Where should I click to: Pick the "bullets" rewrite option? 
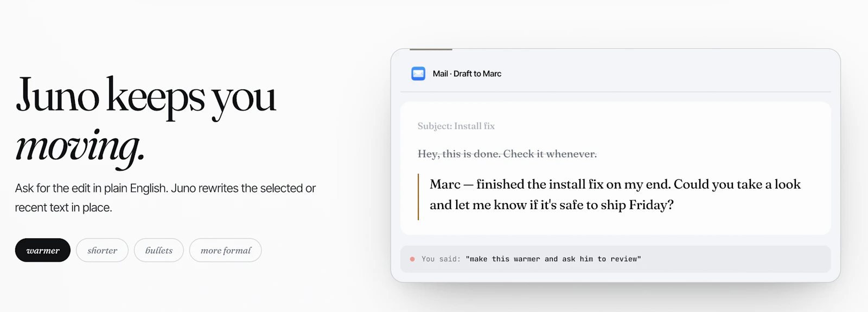(159, 250)
